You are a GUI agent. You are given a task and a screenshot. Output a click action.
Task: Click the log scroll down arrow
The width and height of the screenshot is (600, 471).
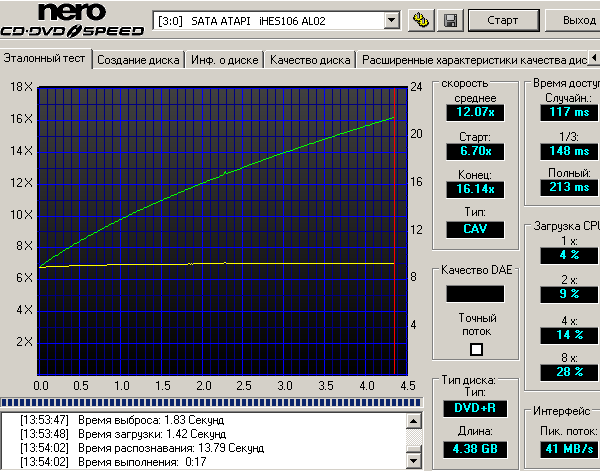[x=413, y=460]
